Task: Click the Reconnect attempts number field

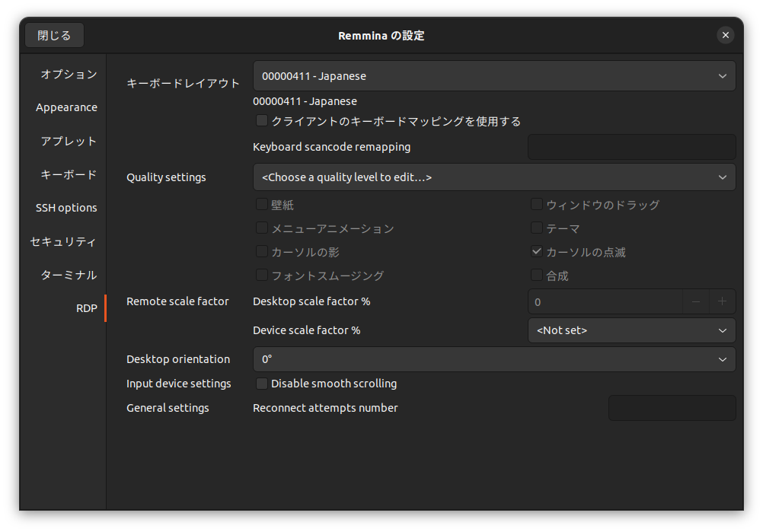Action: (672, 408)
